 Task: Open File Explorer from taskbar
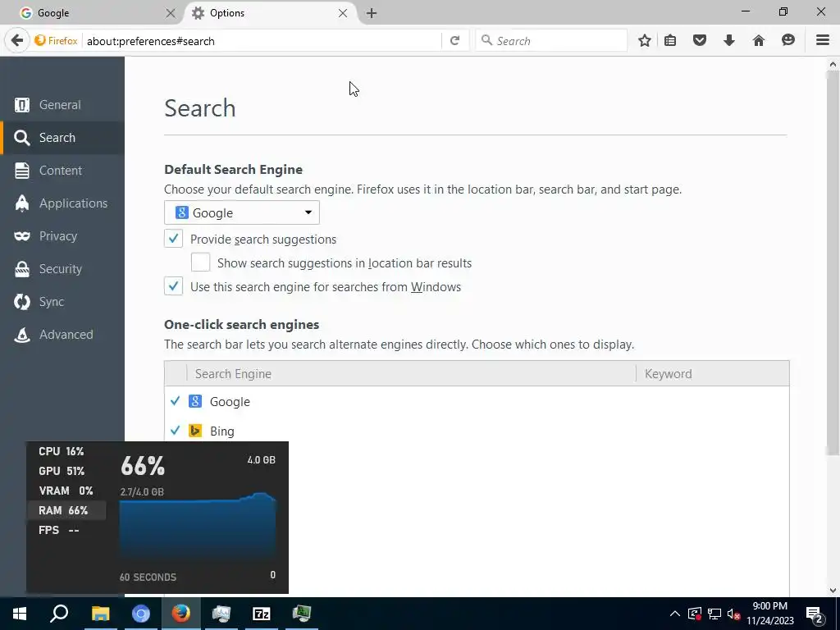point(100,614)
